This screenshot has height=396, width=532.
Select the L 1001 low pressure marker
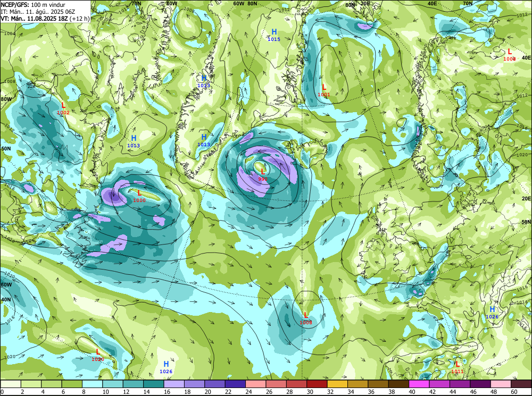click(x=323, y=90)
